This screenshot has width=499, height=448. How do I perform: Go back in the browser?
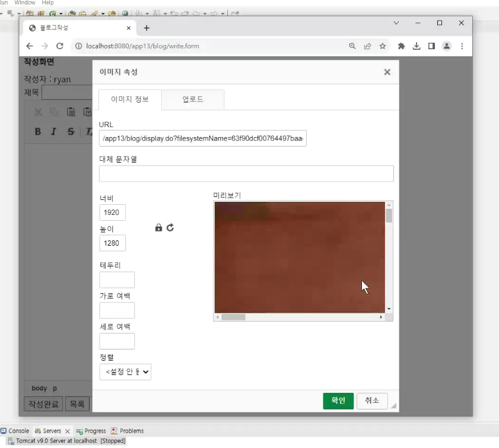(30, 46)
